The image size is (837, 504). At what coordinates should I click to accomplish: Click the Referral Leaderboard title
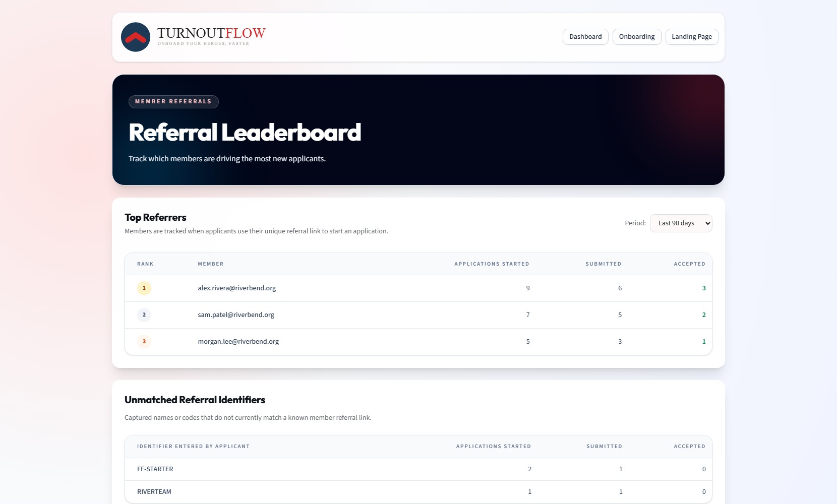point(245,133)
